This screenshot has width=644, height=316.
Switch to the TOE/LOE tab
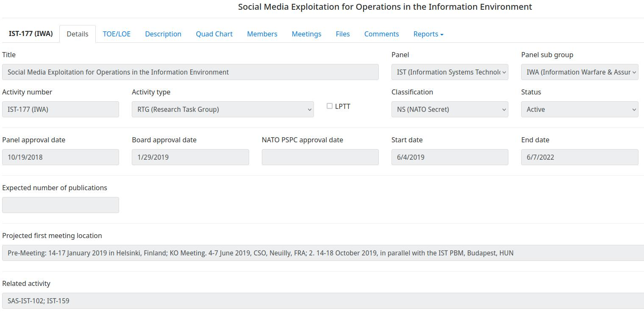[x=117, y=34]
